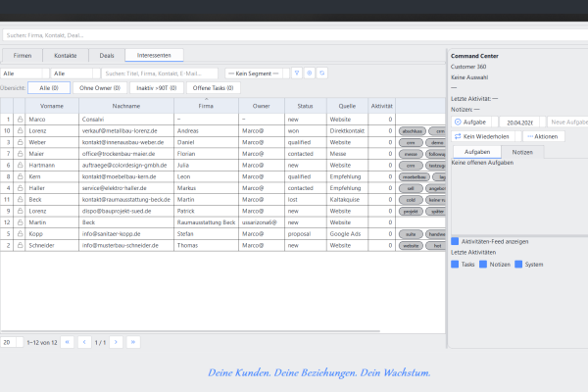
Task: Click the 'Google Ads' source cell
Action: pos(347,233)
